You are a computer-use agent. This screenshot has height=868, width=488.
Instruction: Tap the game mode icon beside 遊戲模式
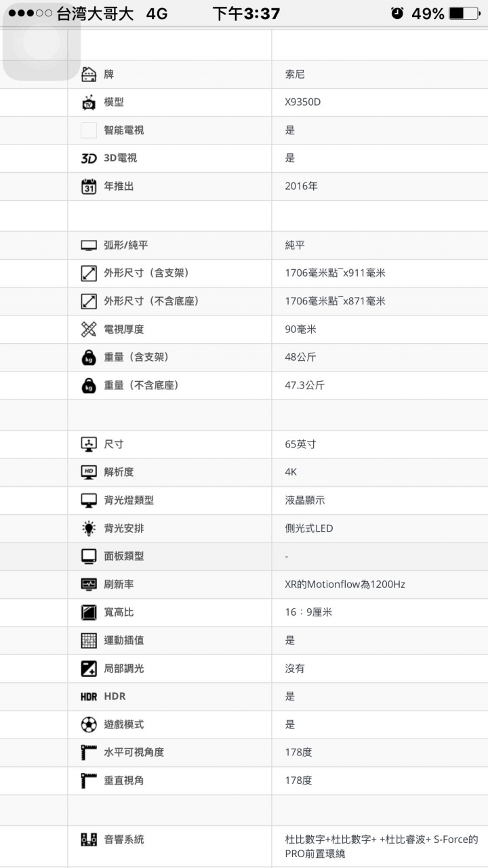point(89,724)
